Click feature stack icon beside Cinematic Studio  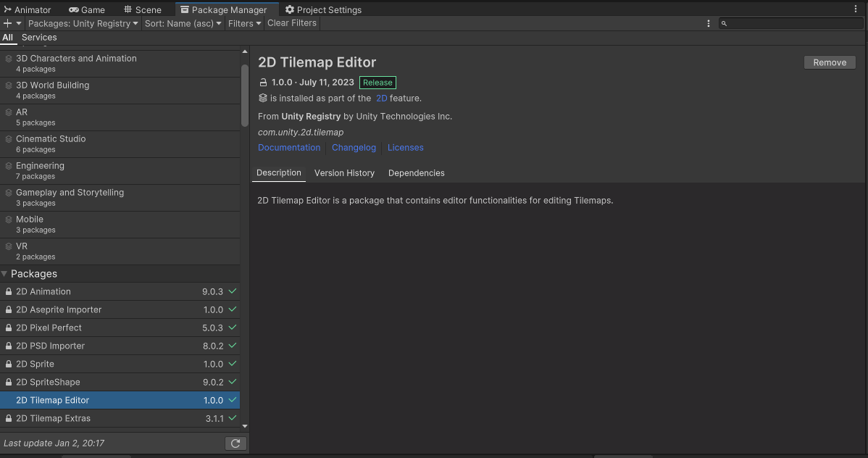click(8, 139)
